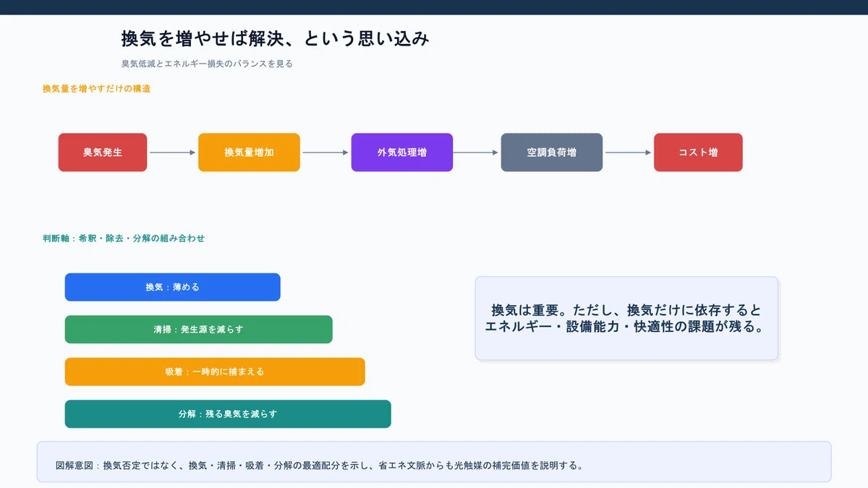The height and width of the screenshot is (488, 868).
Task: Select the footer note beginning 図解意図
Action: 434,462
